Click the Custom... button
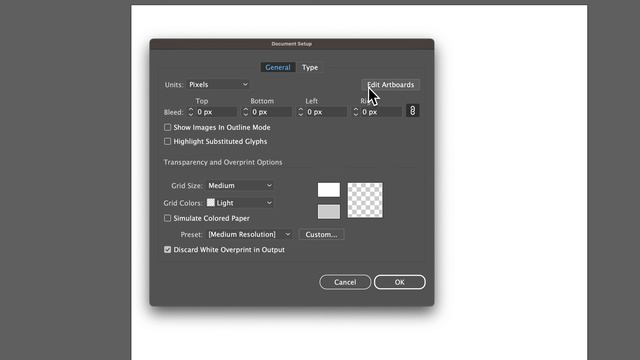Screen dimensions: 640x360 pyautogui.click(x=321, y=234)
